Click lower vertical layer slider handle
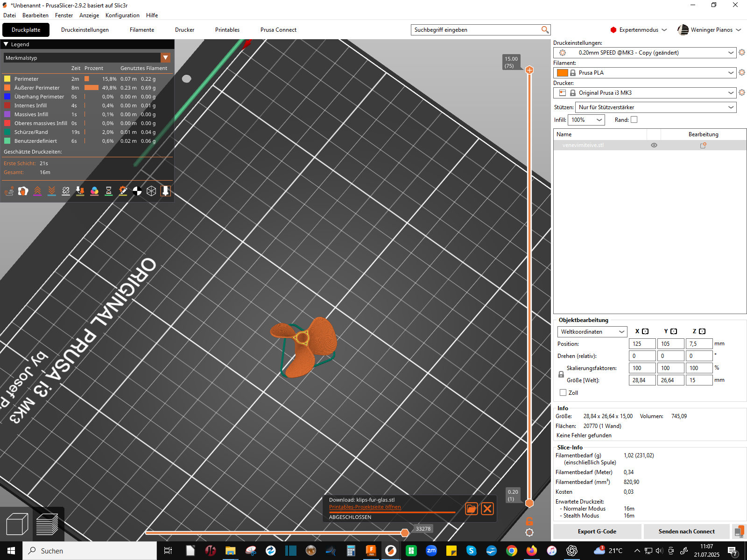 coord(529,503)
